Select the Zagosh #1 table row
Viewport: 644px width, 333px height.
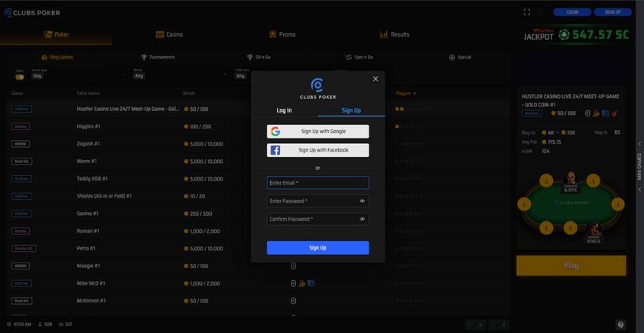click(258, 144)
